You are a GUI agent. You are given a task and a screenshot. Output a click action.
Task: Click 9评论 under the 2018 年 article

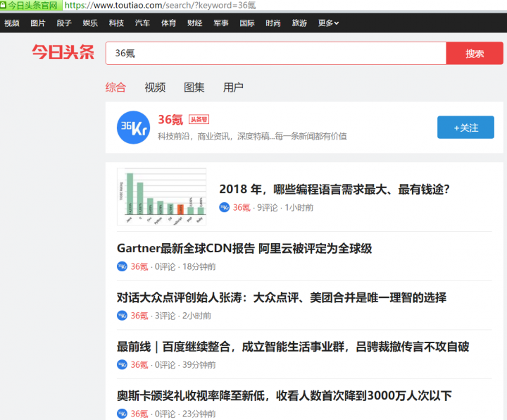tap(268, 207)
